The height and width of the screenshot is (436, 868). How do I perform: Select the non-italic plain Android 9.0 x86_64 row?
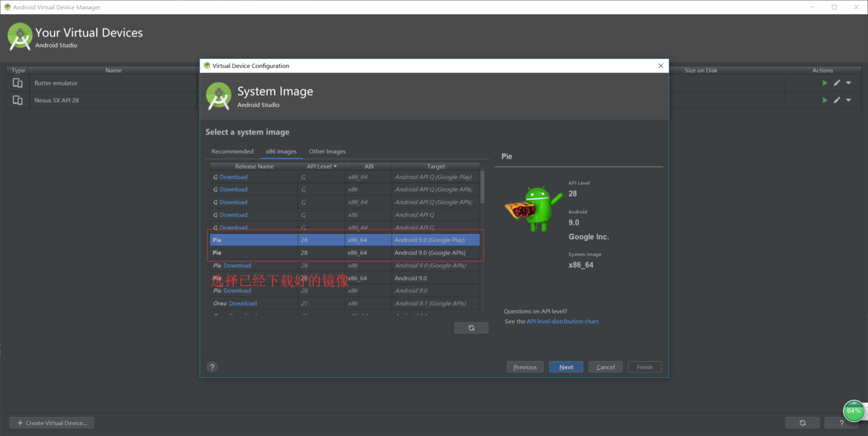(345, 278)
